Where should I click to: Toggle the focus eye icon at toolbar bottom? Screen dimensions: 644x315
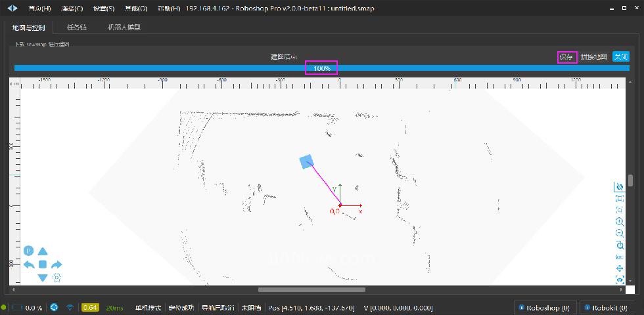(619, 280)
